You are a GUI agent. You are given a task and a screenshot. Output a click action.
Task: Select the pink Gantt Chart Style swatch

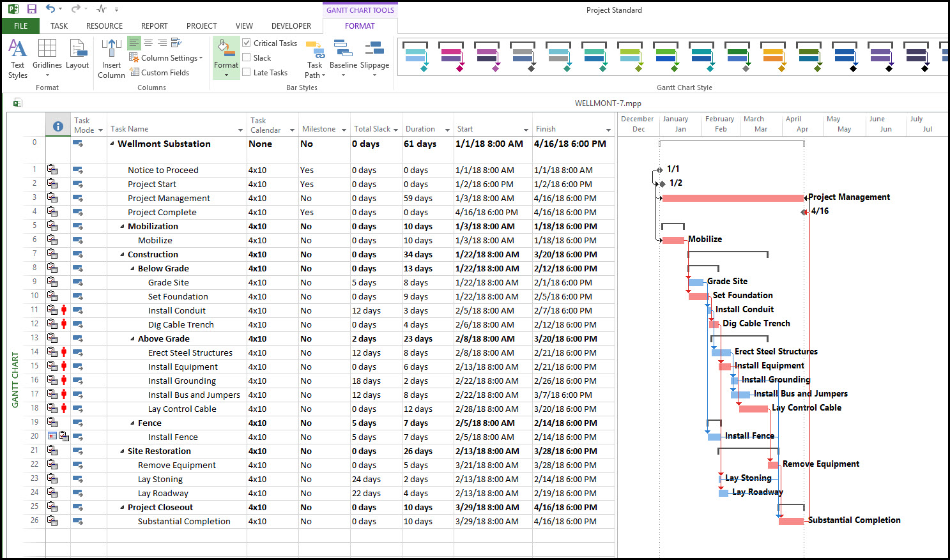pyautogui.click(x=451, y=56)
